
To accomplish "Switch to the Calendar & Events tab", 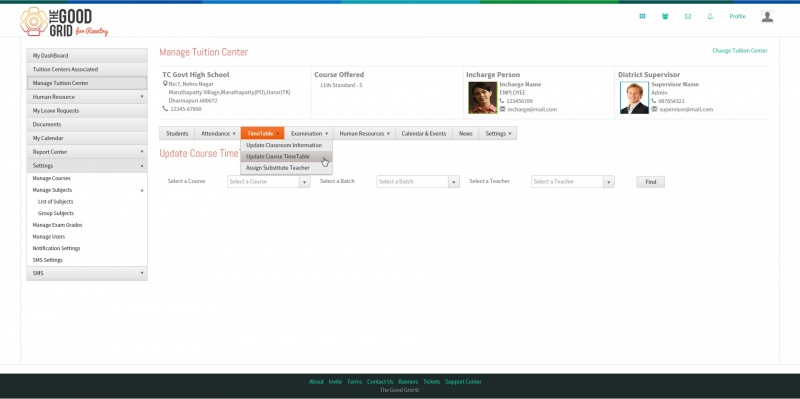I will (x=423, y=134).
